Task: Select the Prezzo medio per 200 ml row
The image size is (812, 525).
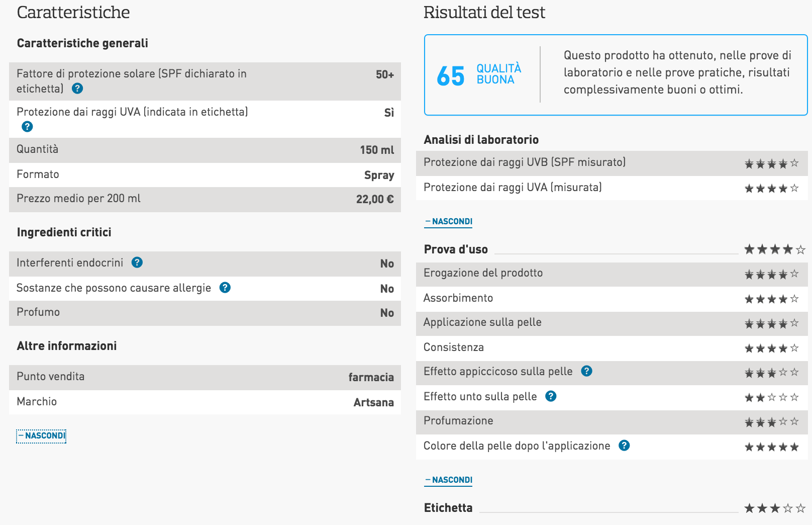Action: click(205, 200)
